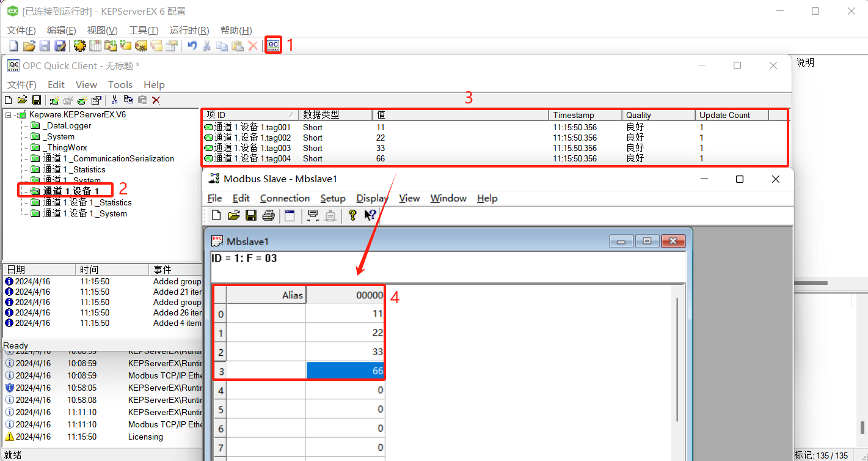Open Tools menu in OPC Quick Client
The height and width of the screenshot is (461, 868).
(120, 85)
